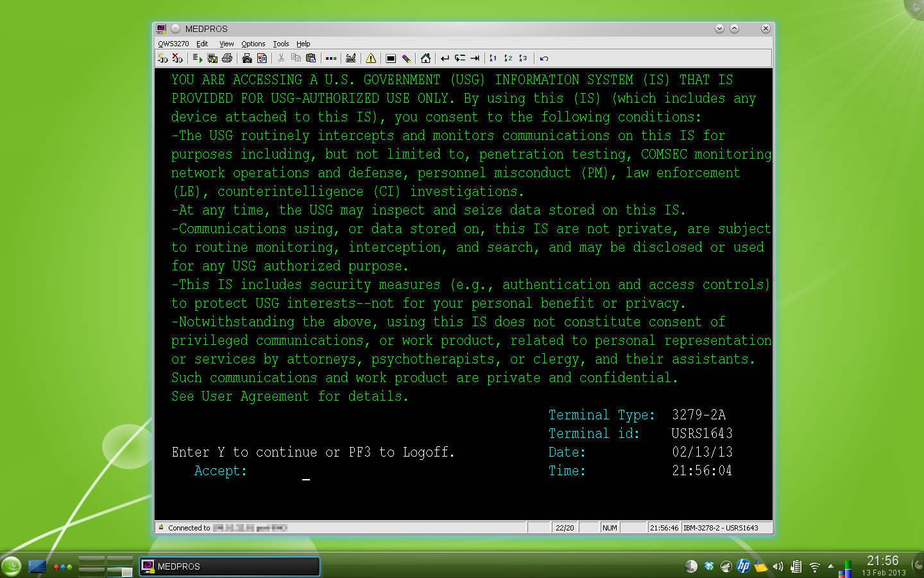Open the QWS3270 menu
The image size is (924, 578).
pos(173,44)
